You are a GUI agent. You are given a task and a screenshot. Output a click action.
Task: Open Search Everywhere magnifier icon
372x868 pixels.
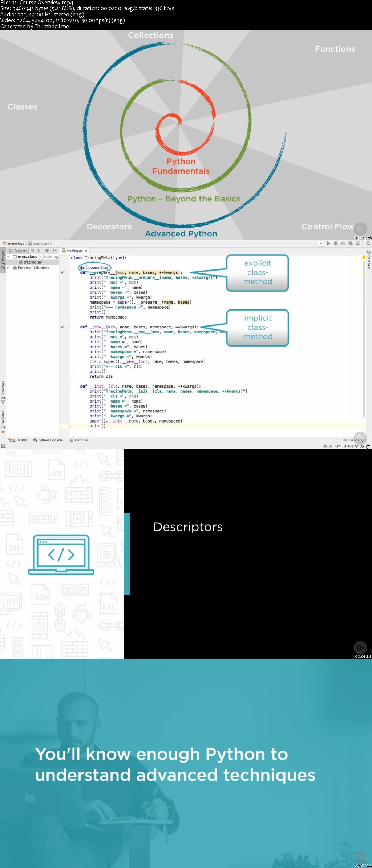tap(368, 243)
